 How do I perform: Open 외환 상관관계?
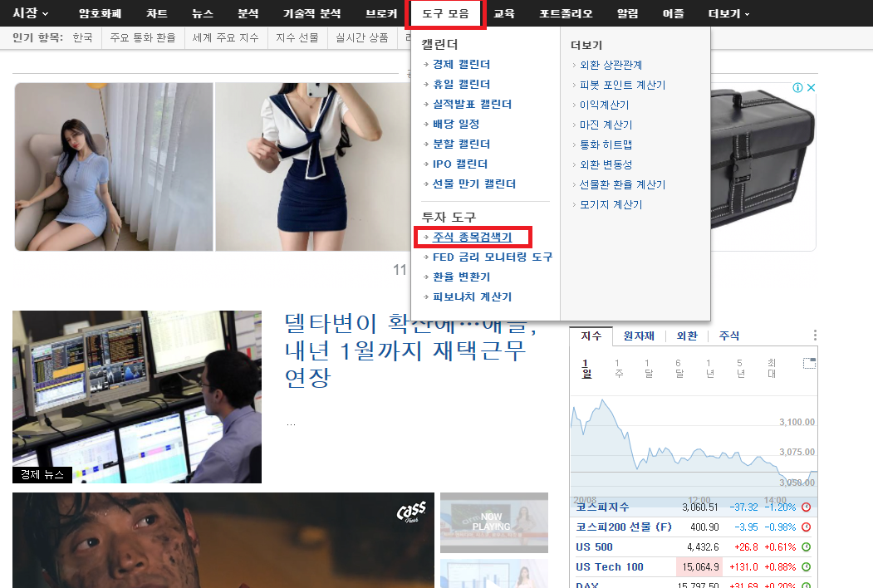pyautogui.click(x=611, y=65)
